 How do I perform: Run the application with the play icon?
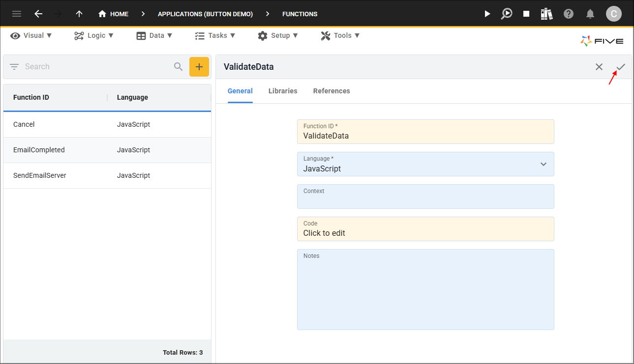(x=487, y=14)
